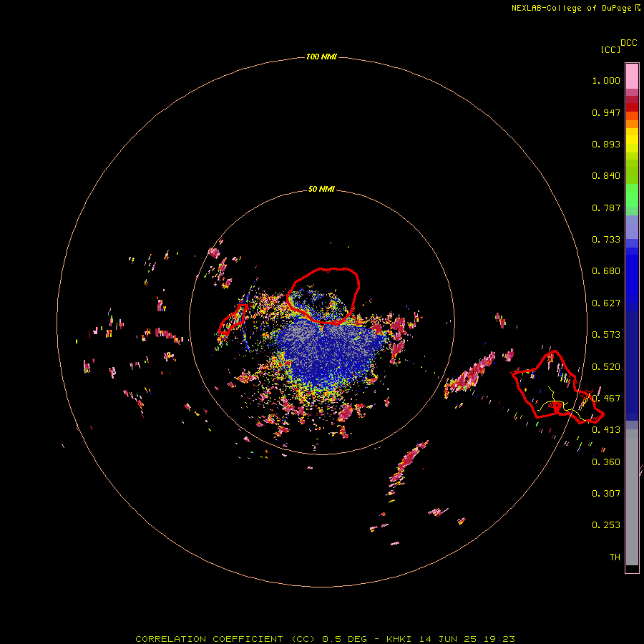Pick the light pink swatch beside 1.000
The height and width of the screenshot is (644, 644).
pos(632,77)
